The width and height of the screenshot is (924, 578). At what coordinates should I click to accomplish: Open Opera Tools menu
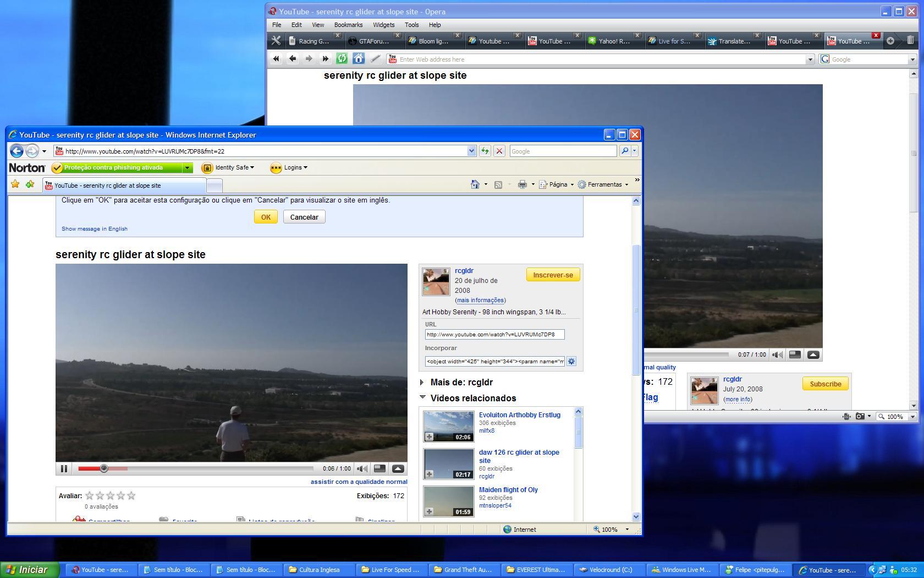pos(411,25)
